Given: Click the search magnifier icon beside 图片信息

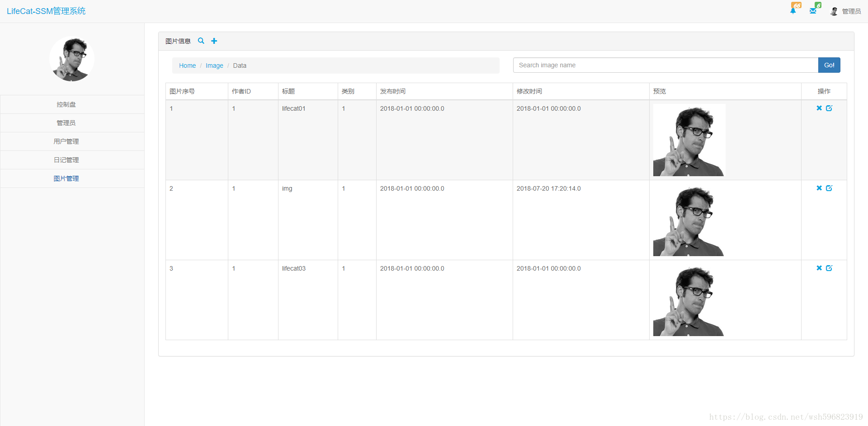Looking at the screenshot, I should (201, 41).
